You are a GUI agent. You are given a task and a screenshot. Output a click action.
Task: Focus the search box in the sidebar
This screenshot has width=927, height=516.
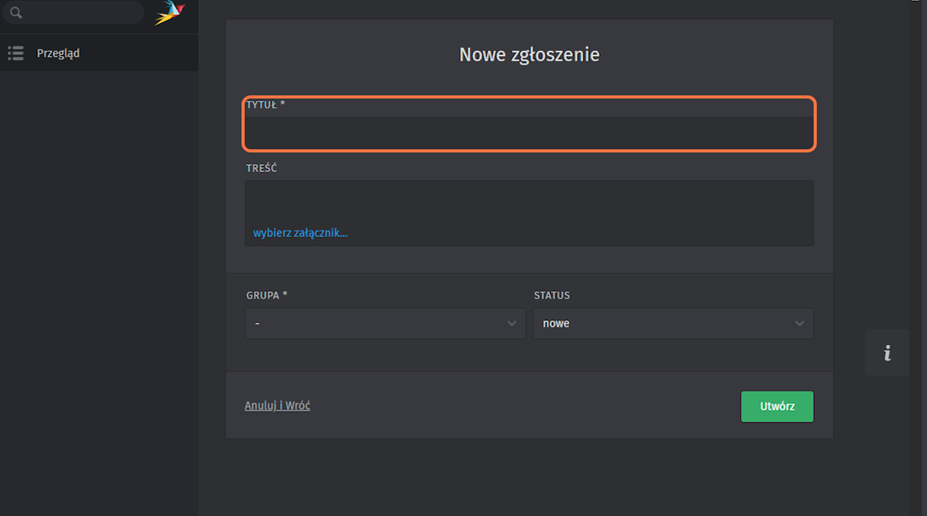[80, 13]
